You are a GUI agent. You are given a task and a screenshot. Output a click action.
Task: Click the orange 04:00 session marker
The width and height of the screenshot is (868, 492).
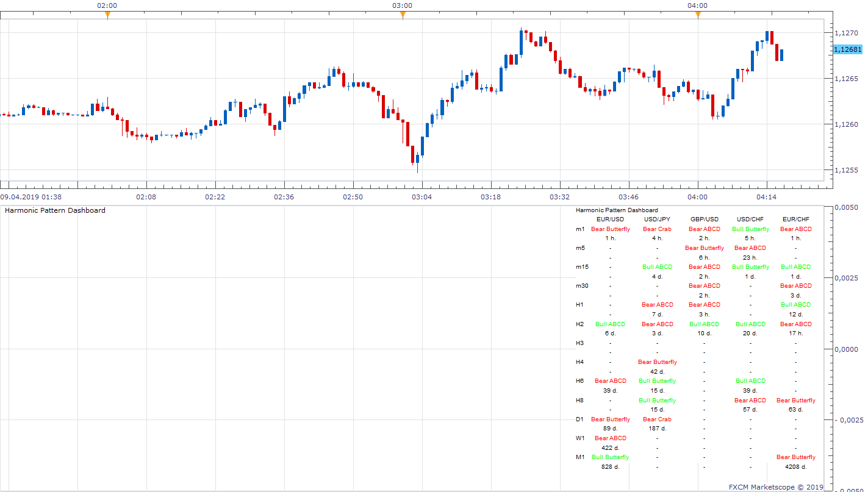point(698,15)
